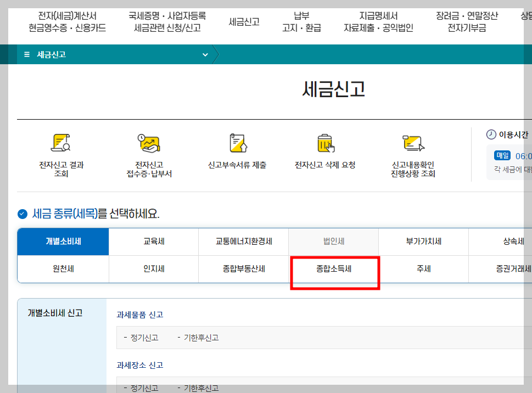Click the clock icon next to 이용시간
532x393 pixels.
[x=491, y=134]
